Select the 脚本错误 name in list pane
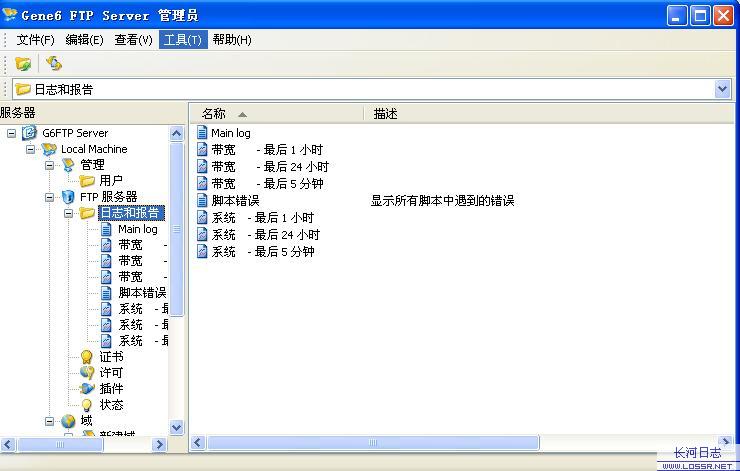The height and width of the screenshot is (471, 740). coord(235,201)
